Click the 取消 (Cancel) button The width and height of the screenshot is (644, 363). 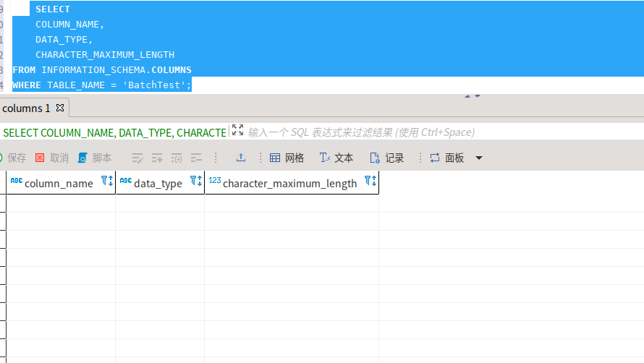(x=52, y=158)
